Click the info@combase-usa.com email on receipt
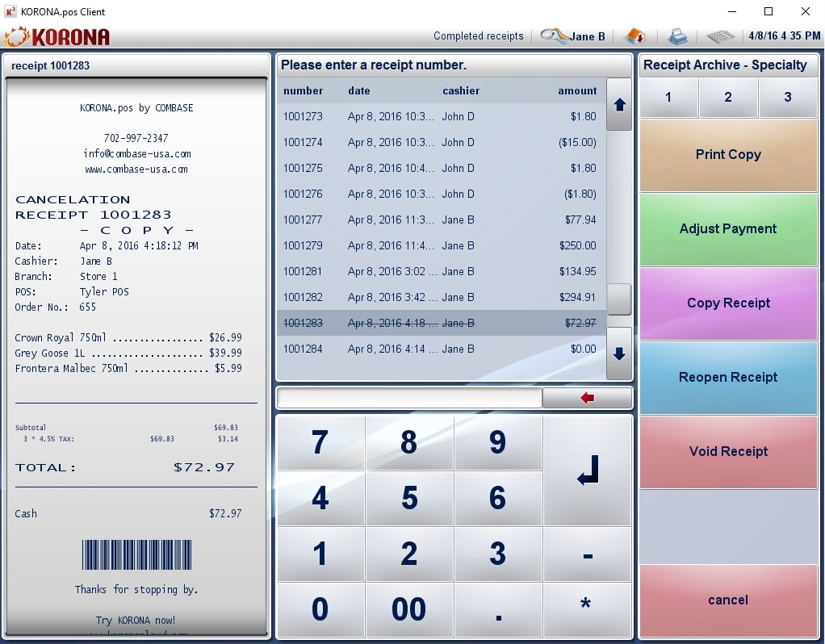 click(136, 153)
